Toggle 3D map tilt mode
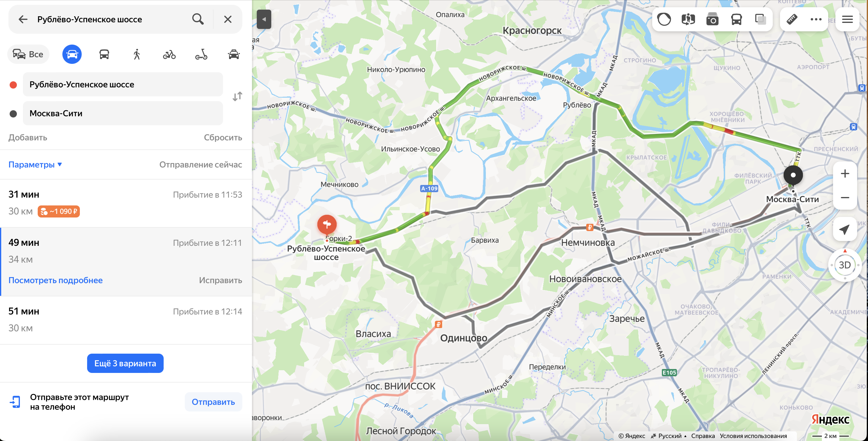Viewport: 868px width, 441px height. [x=844, y=265]
